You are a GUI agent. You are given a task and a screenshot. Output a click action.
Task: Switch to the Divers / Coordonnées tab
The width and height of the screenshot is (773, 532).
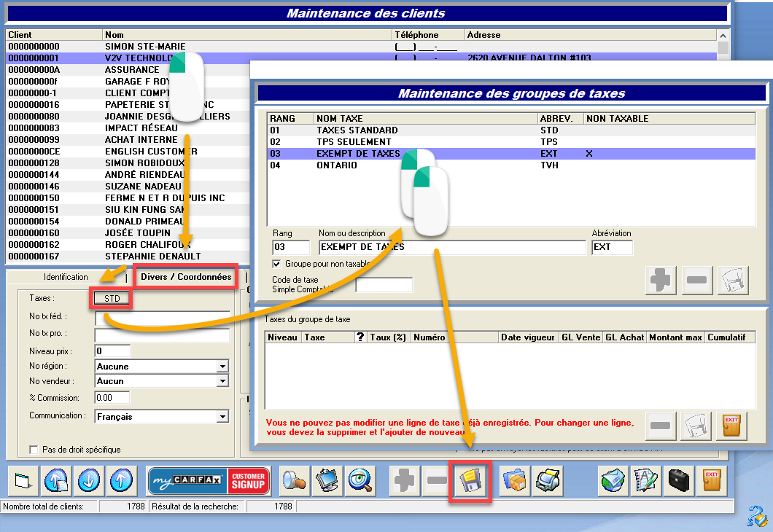click(x=186, y=277)
